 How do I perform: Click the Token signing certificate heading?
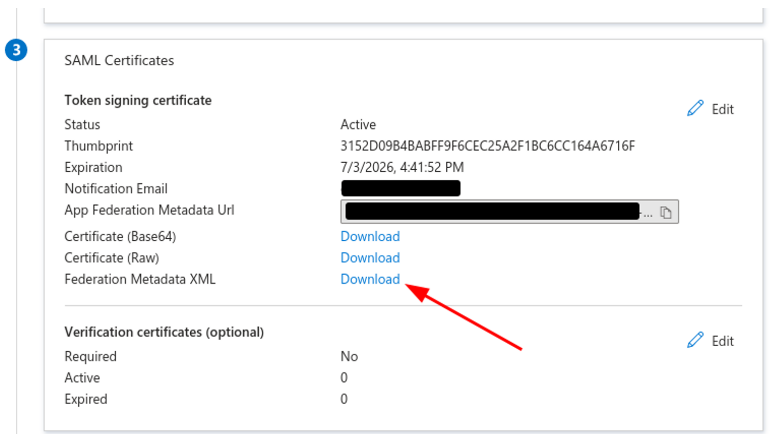pyautogui.click(x=138, y=100)
